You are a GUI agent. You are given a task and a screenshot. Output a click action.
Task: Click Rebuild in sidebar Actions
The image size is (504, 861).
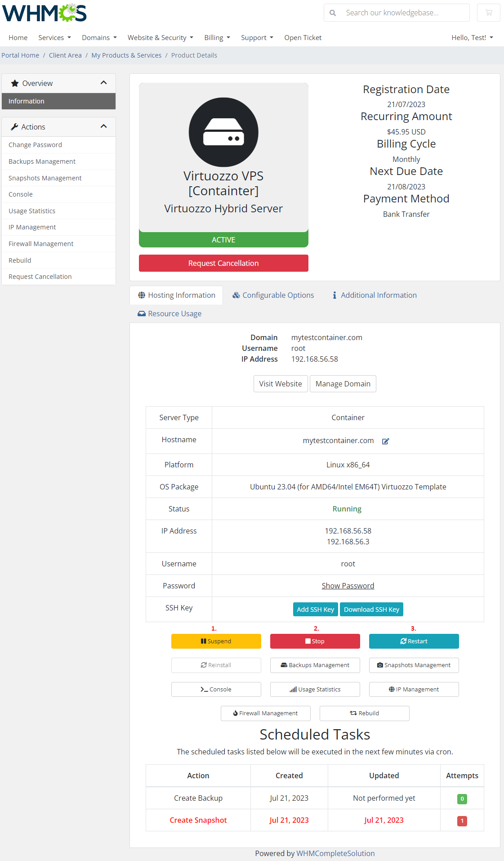58,260
